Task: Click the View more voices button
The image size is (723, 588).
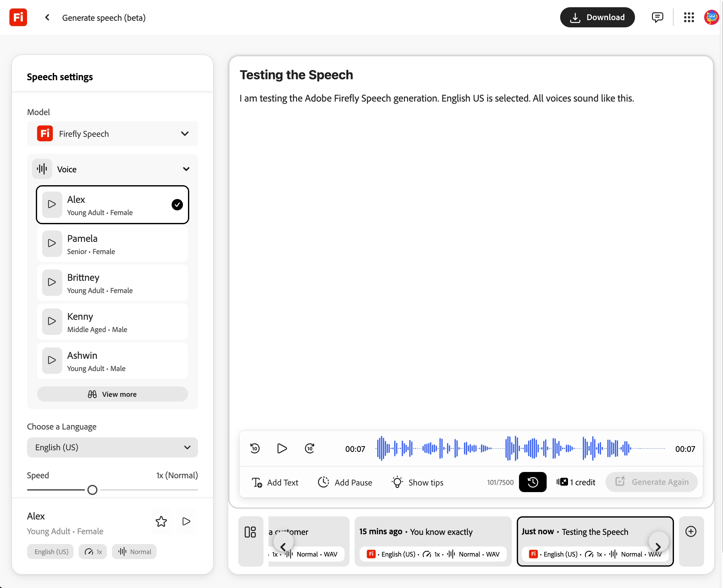Action: pos(113,394)
